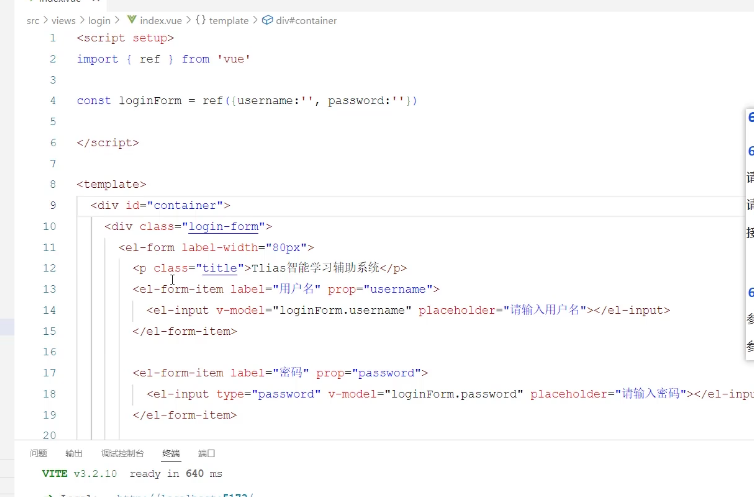Click line number 1 in the gutter
Screen dimensions: 754x497
point(53,38)
